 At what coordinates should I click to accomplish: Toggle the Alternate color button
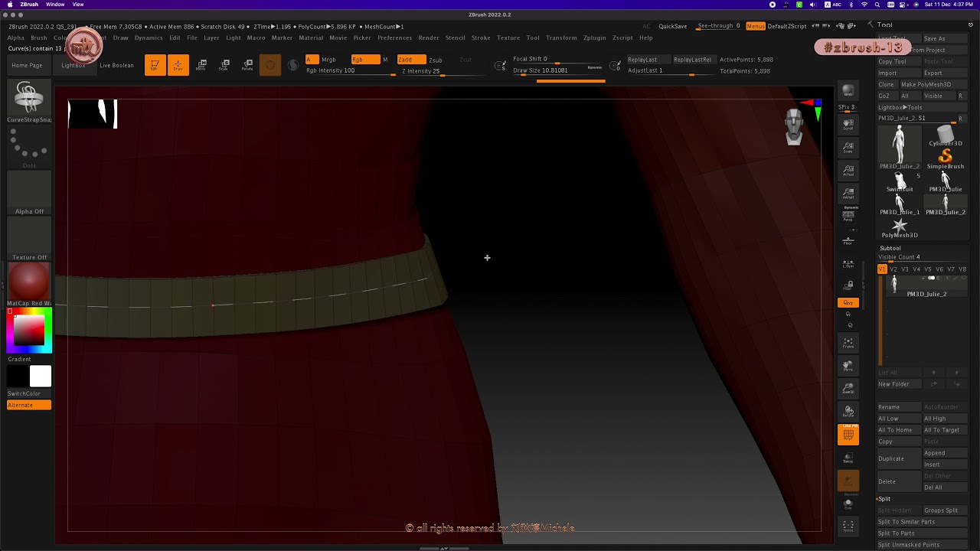tap(29, 405)
